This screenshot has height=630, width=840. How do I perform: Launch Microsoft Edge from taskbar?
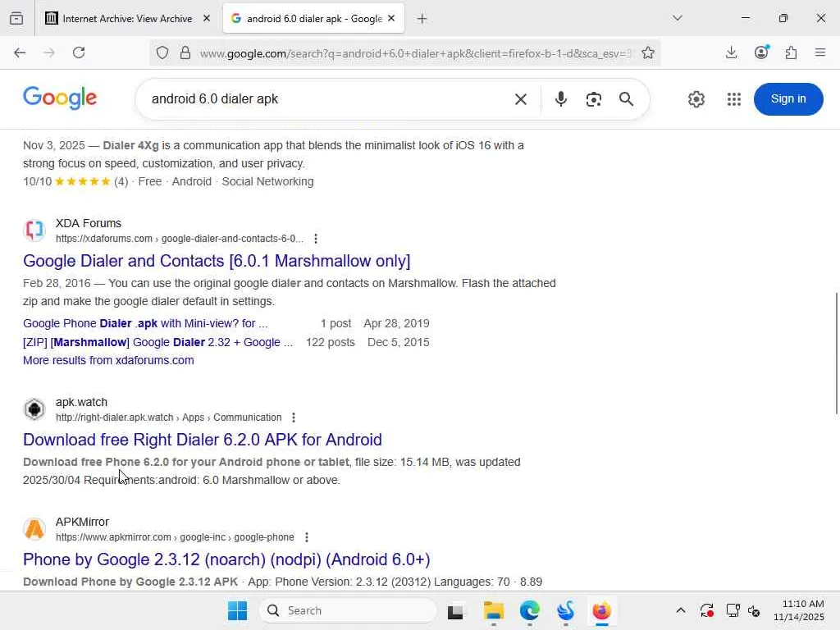(x=529, y=610)
